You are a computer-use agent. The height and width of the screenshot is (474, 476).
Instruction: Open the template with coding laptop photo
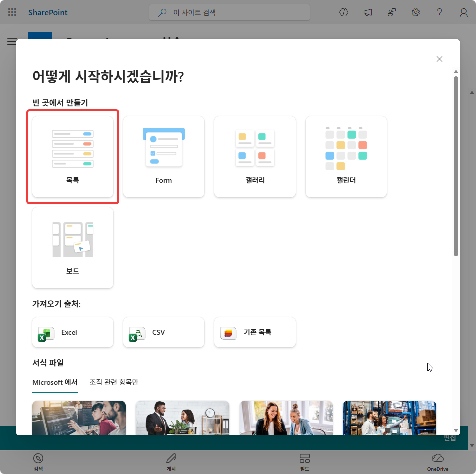coord(79,418)
